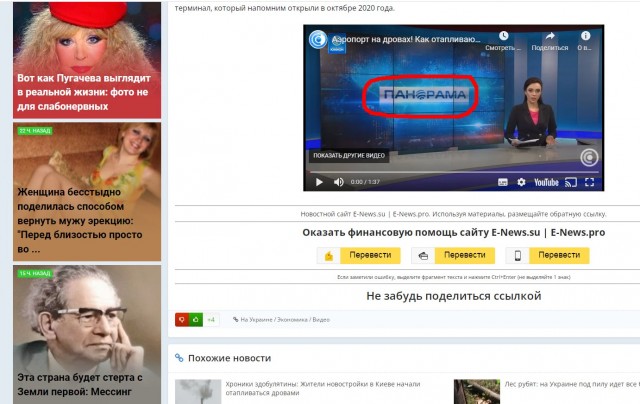Toggle subtitles in video player
Viewport: 640px width, 404px height.
click(x=503, y=182)
